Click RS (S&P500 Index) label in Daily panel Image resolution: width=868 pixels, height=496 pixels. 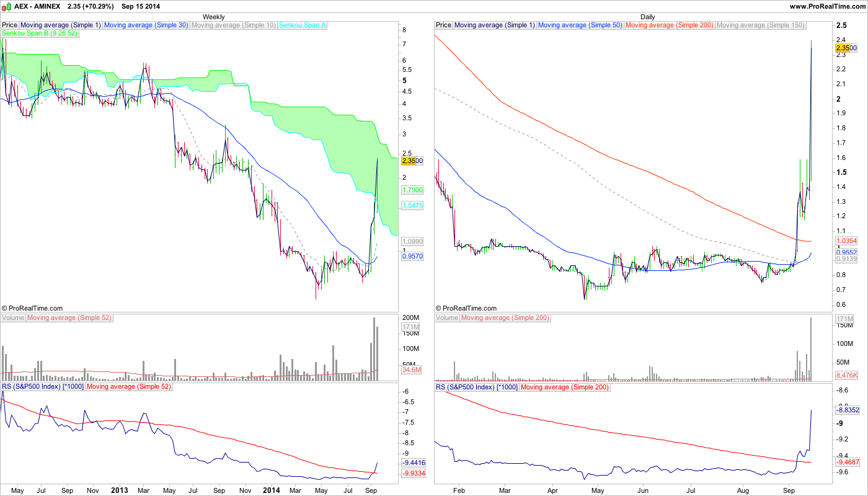[477, 387]
